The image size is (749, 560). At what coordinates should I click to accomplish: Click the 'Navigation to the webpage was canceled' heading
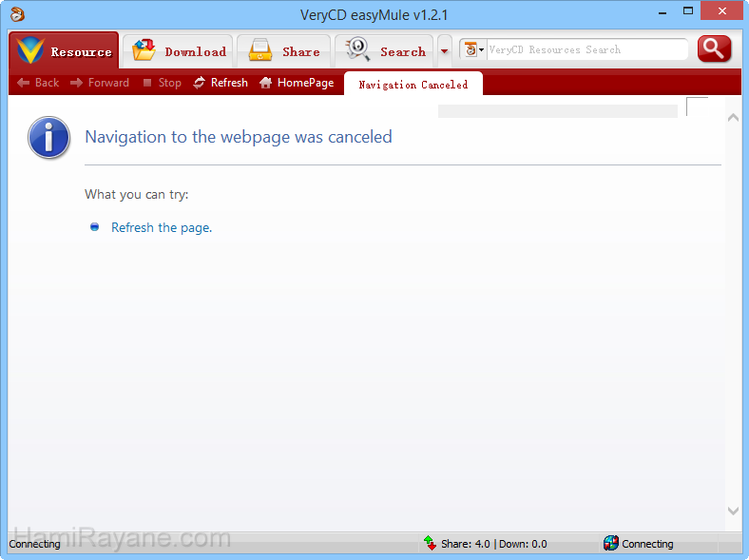(239, 137)
